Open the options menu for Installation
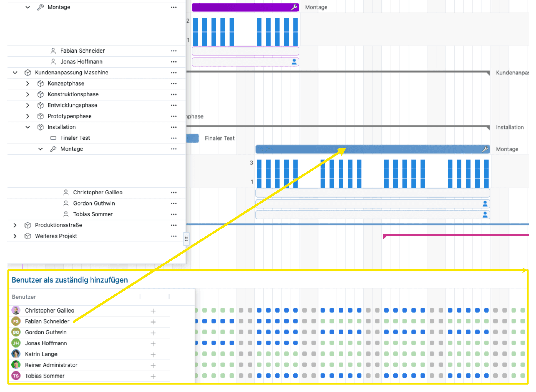The width and height of the screenshot is (536, 392). pos(173,127)
